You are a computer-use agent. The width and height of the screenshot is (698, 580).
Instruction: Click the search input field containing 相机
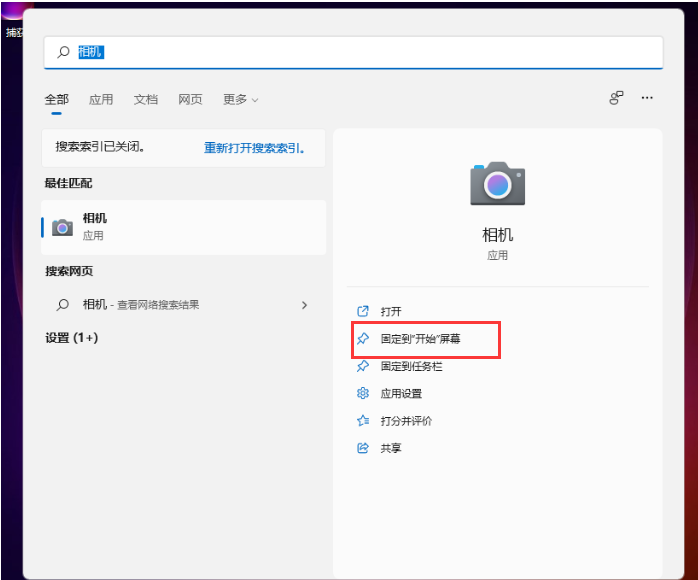coord(353,53)
